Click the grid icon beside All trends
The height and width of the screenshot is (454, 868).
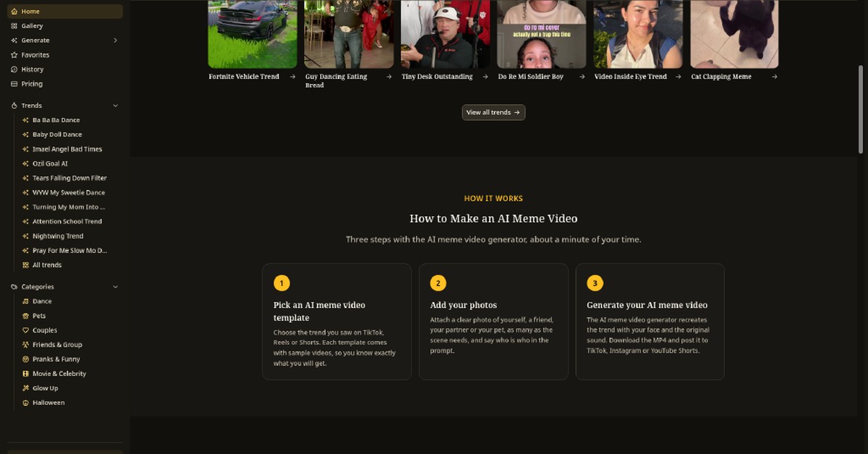click(x=25, y=265)
